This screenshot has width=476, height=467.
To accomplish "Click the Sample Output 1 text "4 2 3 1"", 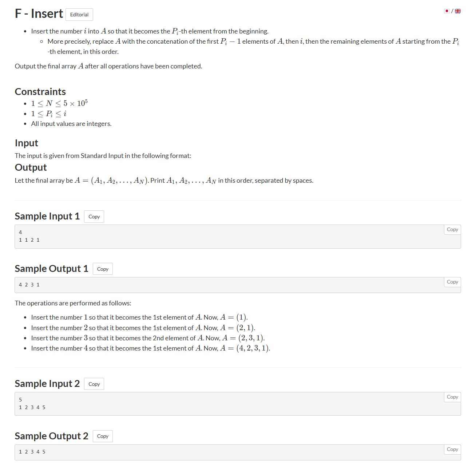I will [x=29, y=285].
